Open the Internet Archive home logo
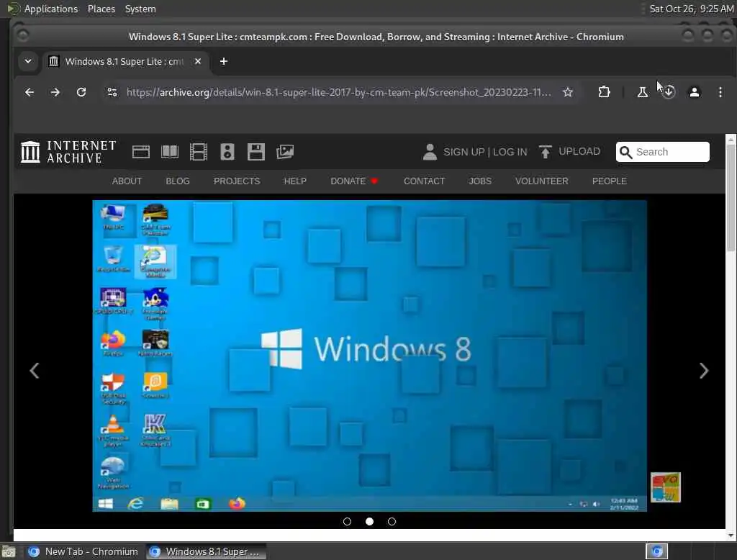The height and width of the screenshot is (560, 737). [x=68, y=152]
